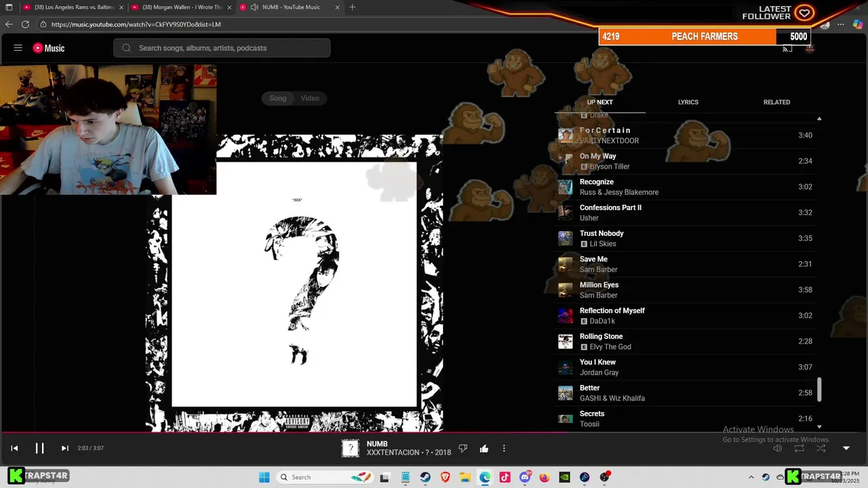Viewport: 868px width, 488px height.
Task: Play Reflection of Myself by DaDa1k
Action: click(685, 316)
